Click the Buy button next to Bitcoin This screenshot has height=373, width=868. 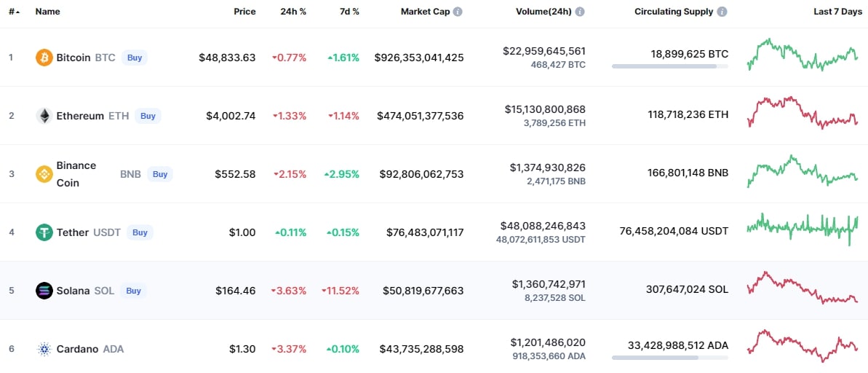tap(135, 57)
